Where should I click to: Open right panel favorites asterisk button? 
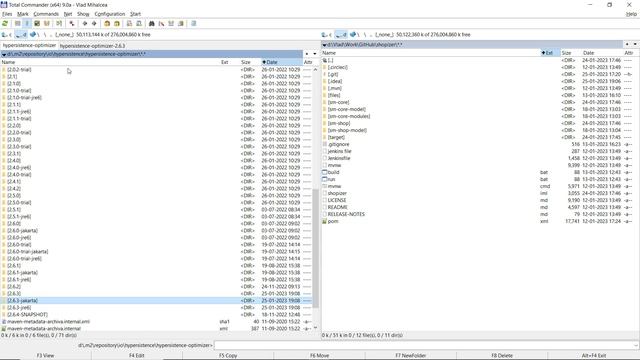pos(627,44)
